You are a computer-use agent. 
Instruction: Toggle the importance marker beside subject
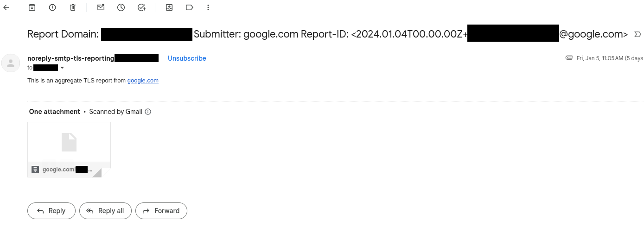[x=638, y=34]
